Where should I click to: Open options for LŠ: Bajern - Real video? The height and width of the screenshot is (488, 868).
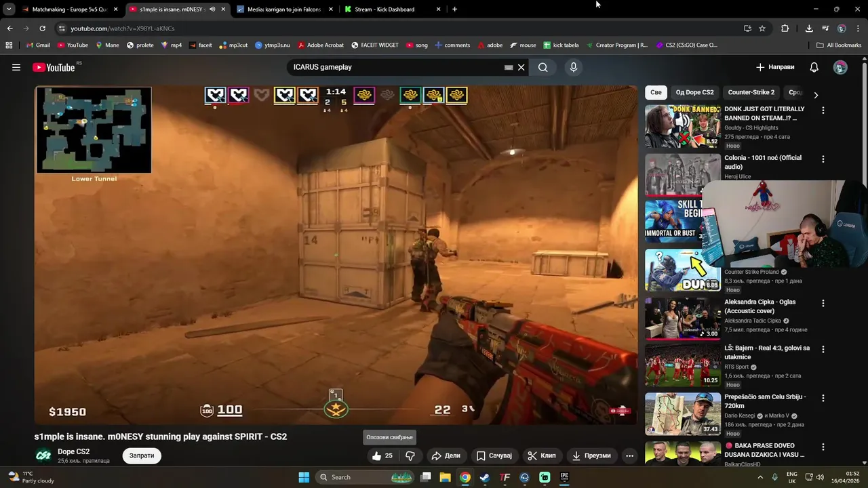click(x=823, y=350)
